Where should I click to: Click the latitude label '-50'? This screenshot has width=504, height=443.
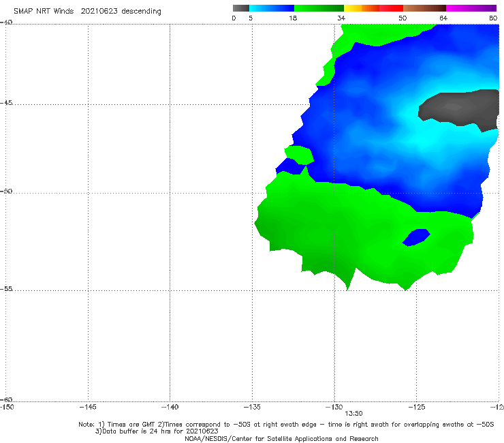click(x=6, y=191)
